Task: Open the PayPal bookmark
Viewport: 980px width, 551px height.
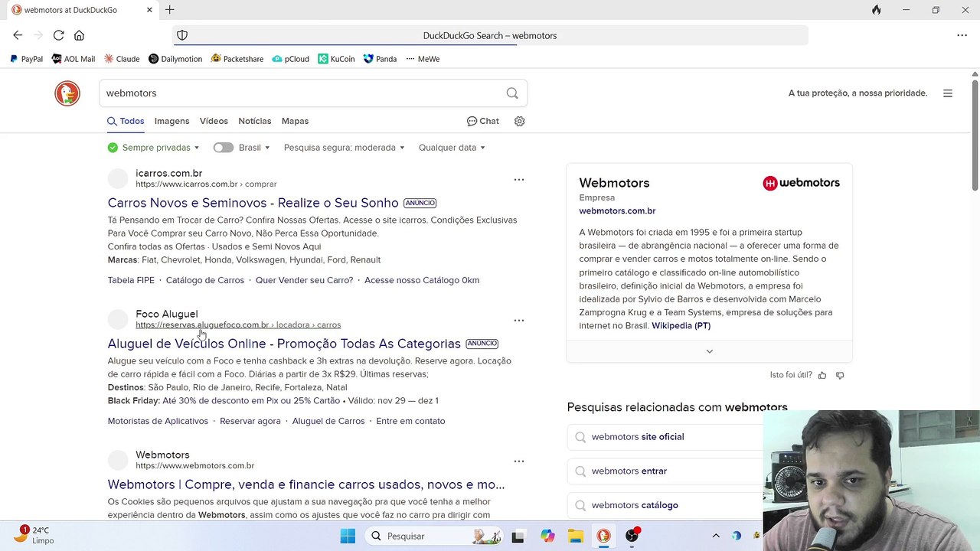Action: pyautogui.click(x=26, y=59)
